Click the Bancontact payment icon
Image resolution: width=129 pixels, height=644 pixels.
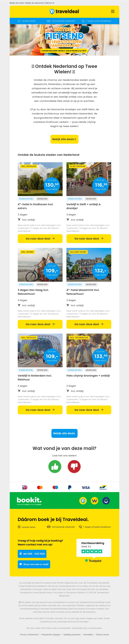pyautogui.click(x=103, y=487)
